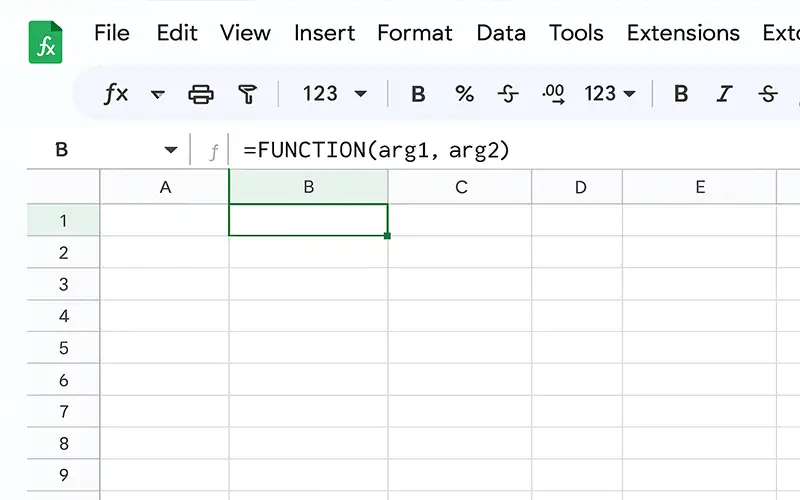Open the 123 dropdown after decimal icon

(x=610, y=94)
